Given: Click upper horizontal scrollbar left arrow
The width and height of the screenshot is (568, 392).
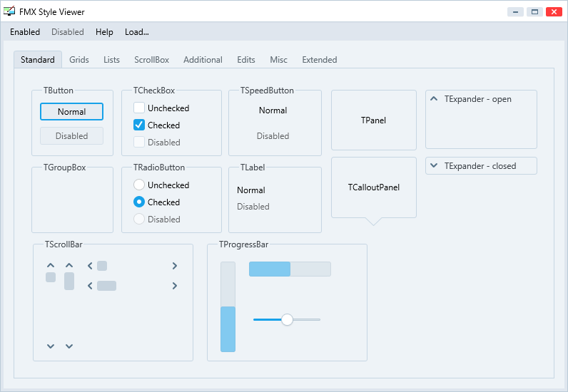Looking at the screenshot, I should 90,266.
